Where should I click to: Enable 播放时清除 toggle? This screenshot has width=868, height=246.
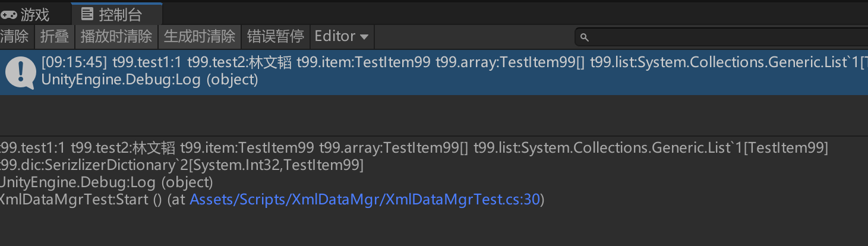click(x=116, y=37)
